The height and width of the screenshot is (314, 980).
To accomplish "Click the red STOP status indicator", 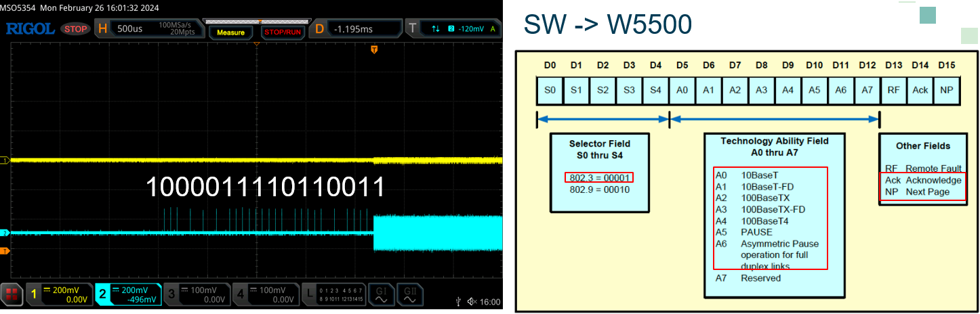I will tap(75, 29).
